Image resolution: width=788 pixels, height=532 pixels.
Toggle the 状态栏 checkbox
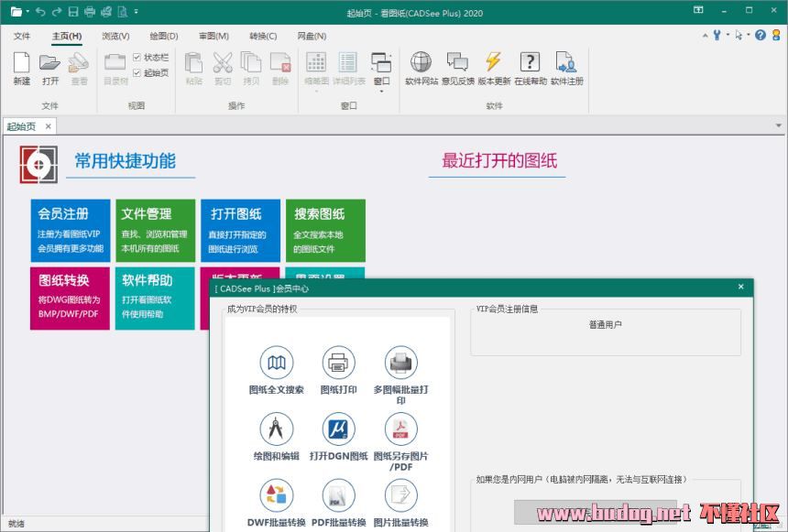(137, 57)
